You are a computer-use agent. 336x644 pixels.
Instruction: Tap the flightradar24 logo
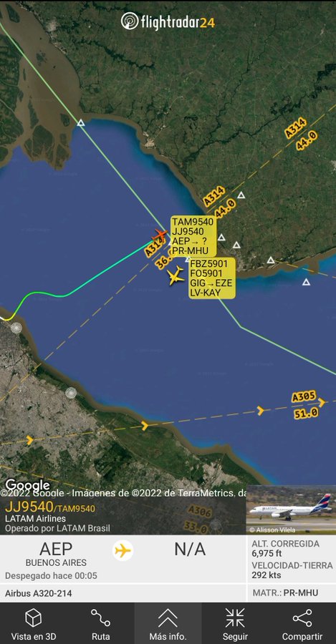pyautogui.click(x=168, y=21)
